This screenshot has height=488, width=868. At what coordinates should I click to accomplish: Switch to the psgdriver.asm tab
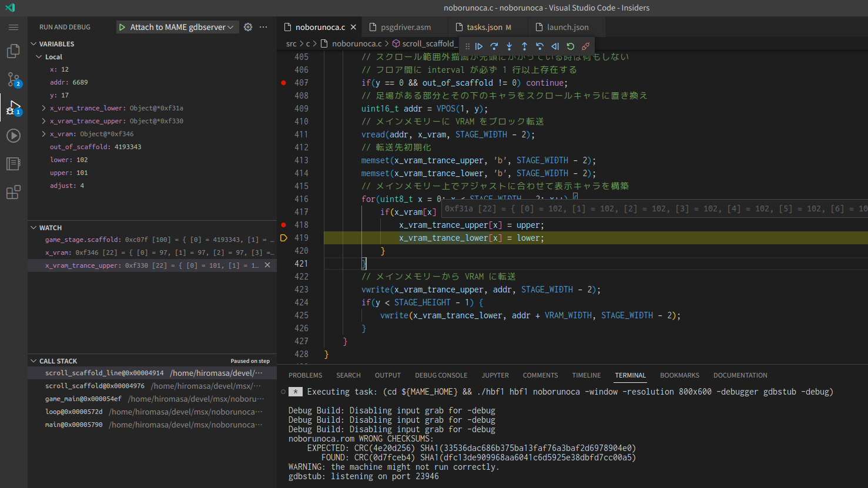(x=405, y=27)
